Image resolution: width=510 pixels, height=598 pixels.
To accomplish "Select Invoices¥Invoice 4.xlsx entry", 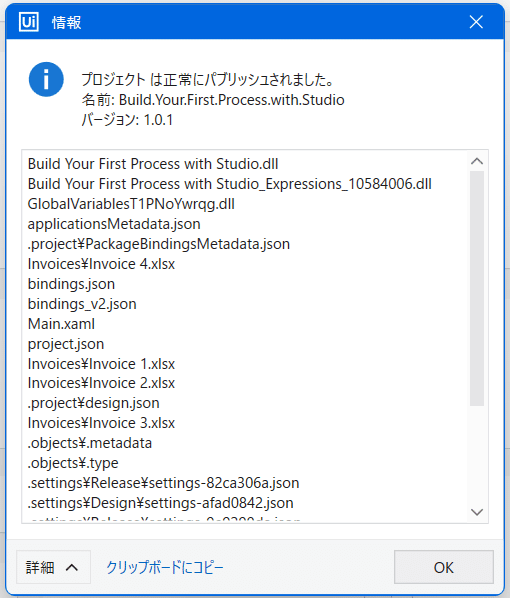I will (x=101, y=264).
